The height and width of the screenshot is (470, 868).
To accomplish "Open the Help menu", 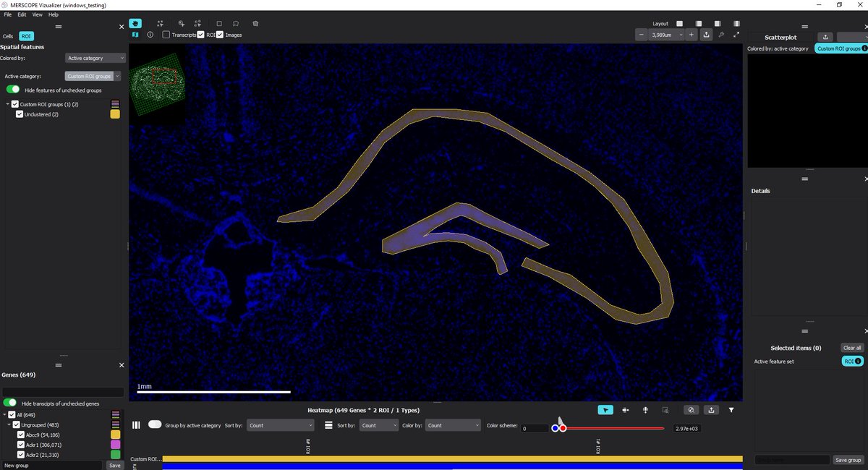I will coord(54,14).
